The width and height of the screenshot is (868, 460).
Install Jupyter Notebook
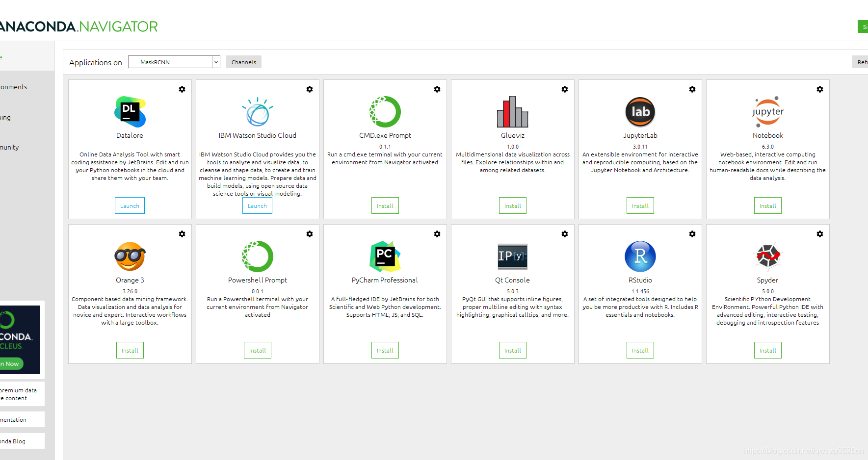click(x=768, y=206)
